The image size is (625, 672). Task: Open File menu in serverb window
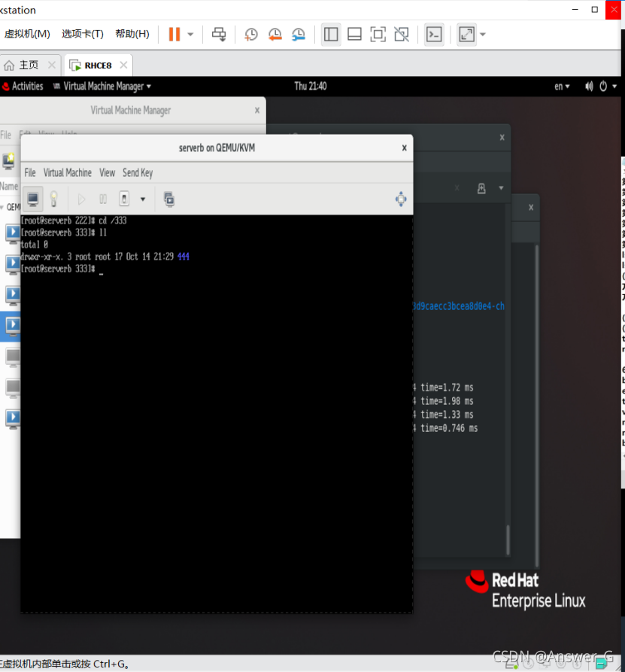30,173
